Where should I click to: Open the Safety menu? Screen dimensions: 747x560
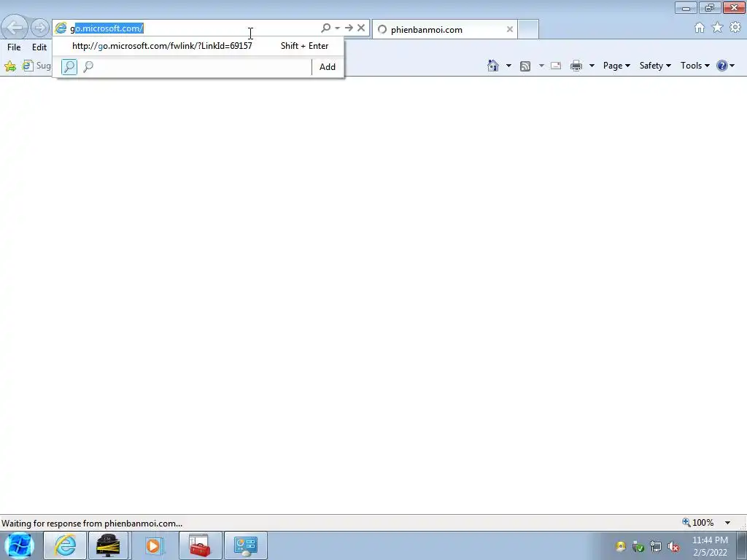(655, 66)
